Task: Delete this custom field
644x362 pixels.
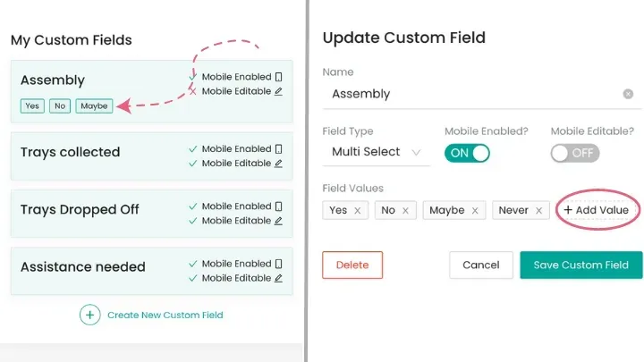Action: pyautogui.click(x=352, y=265)
